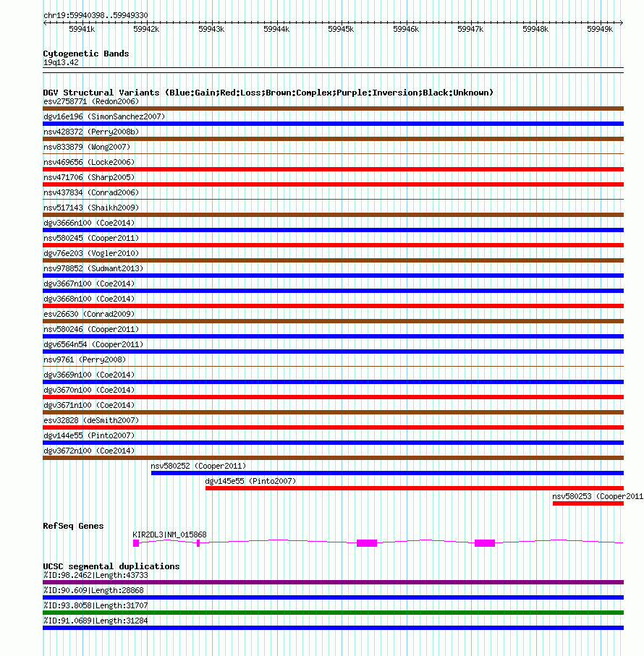Viewport: 644px width, 656px height.
Task: Click the nsv437834 (Conrad2006) label
Action: pos(90,193)
